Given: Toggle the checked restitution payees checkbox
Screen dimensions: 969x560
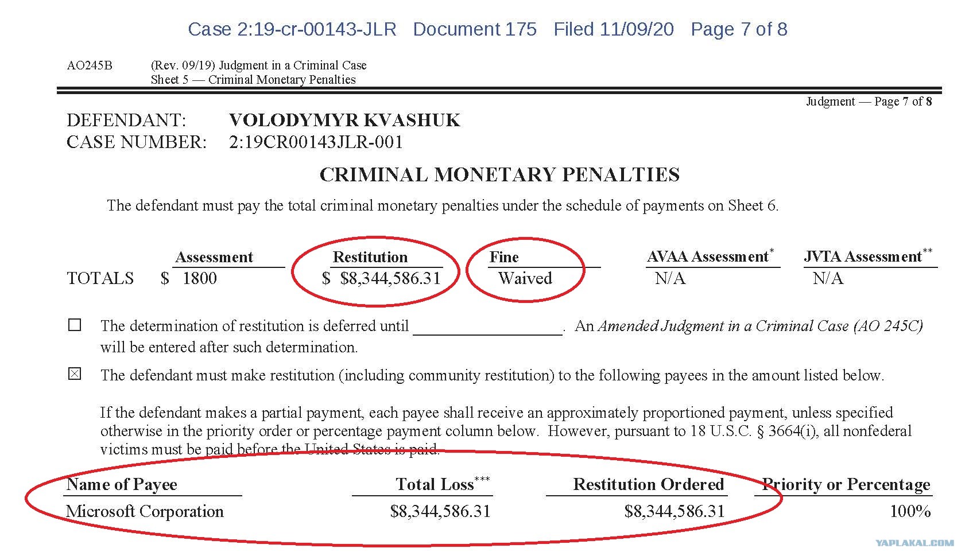Looking at the screenshot, I should pos(75,374).
